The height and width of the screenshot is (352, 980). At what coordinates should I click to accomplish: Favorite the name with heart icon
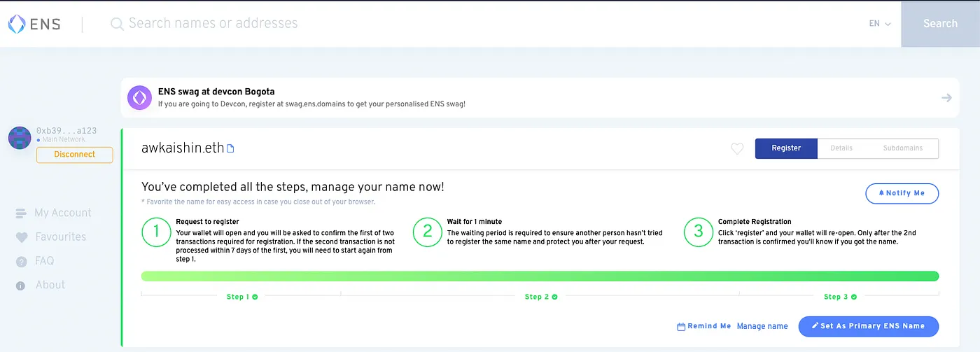(736, 148)
